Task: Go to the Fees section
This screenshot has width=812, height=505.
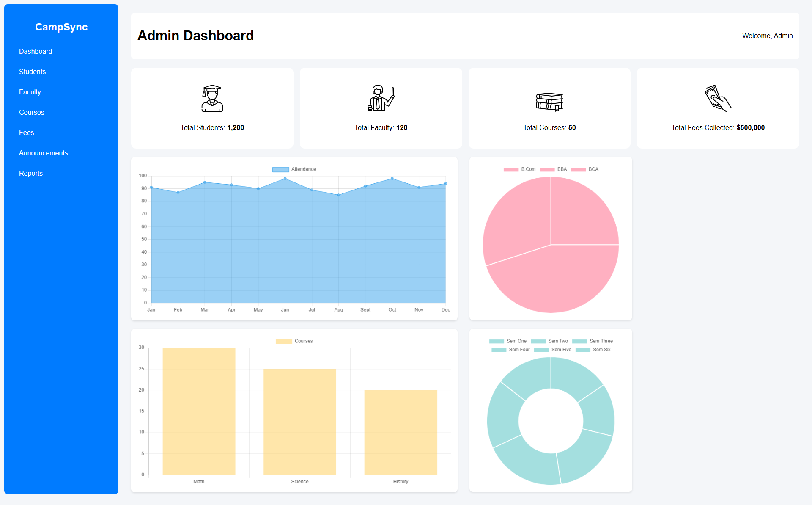Action: coord(27,132)
